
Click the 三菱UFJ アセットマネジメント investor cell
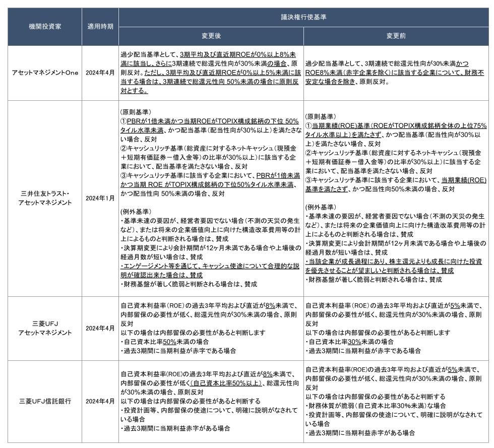45,328
